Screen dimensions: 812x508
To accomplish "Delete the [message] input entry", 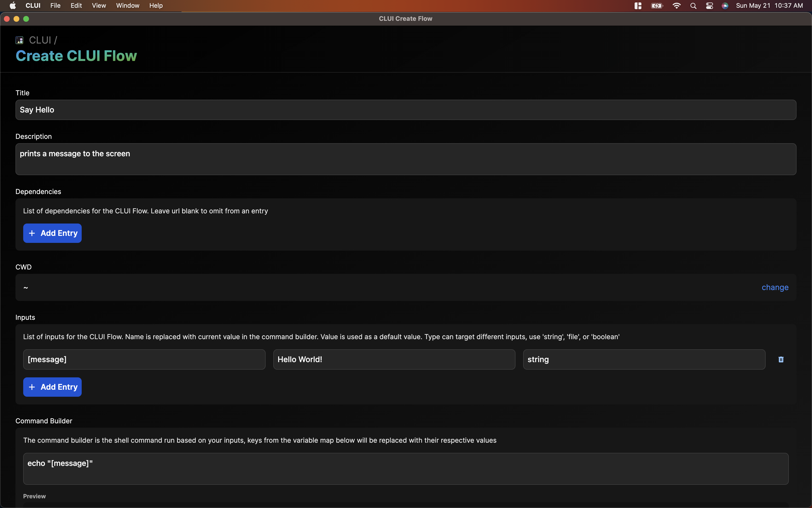I will 781,359.
